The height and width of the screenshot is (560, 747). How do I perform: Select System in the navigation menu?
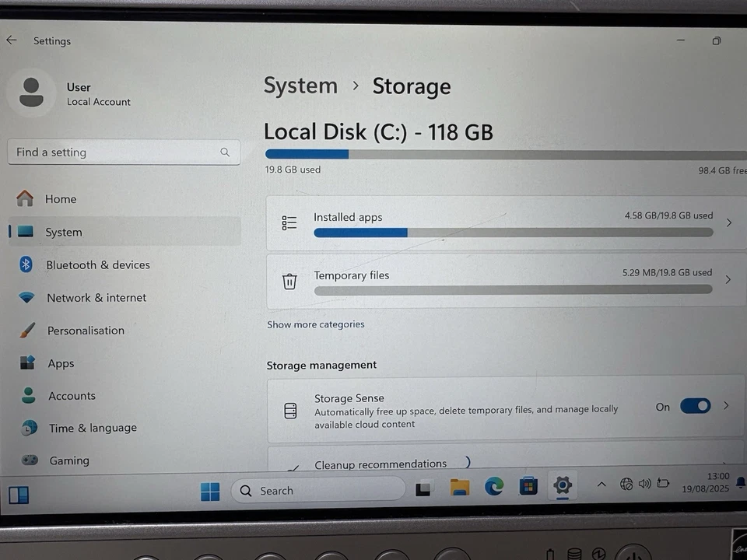pos(63,232)
